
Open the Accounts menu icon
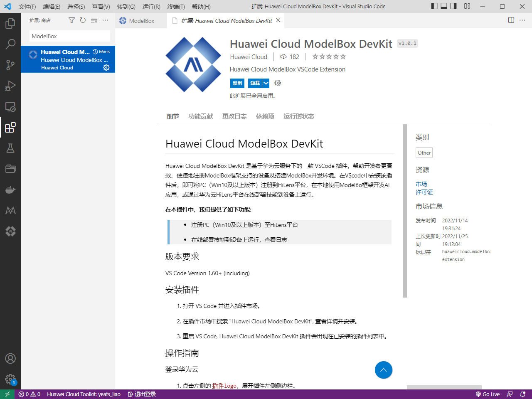click(10, 358)
